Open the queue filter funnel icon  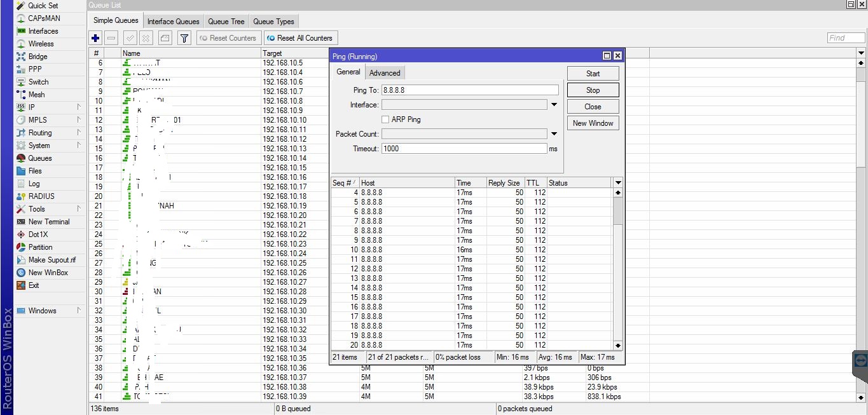point(184,38)
